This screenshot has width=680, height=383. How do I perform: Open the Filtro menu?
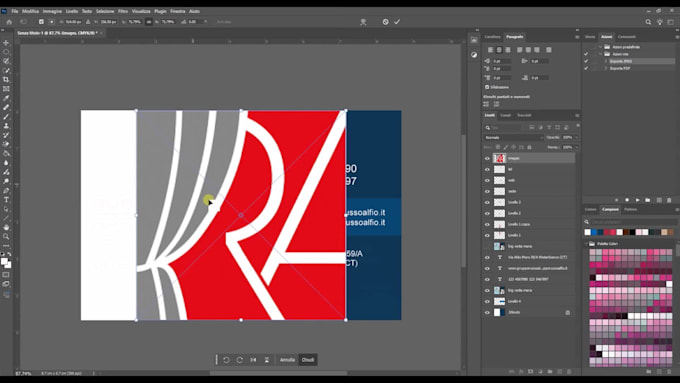click(123, 11)
